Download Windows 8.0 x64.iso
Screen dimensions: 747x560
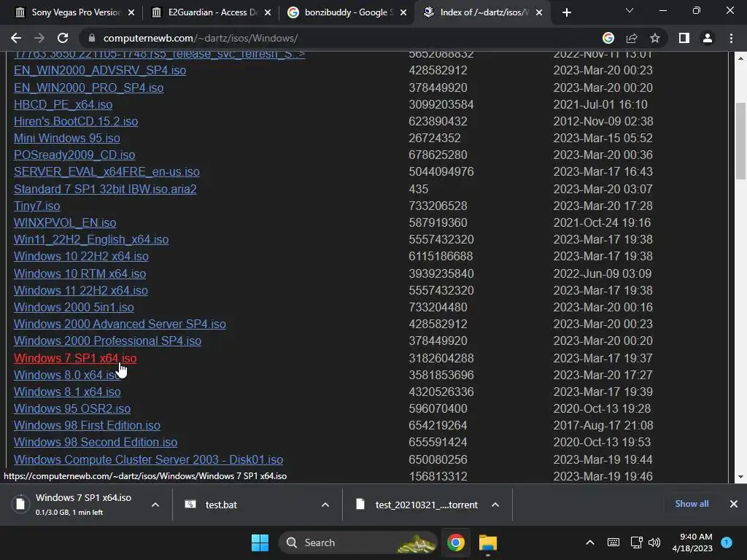66,375
